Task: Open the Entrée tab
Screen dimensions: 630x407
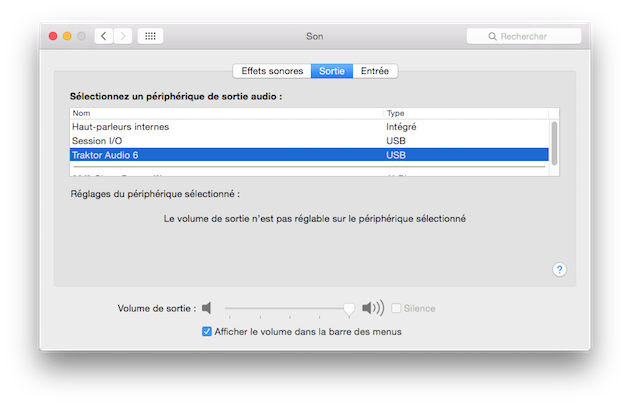Action: (x=375, y=71)
